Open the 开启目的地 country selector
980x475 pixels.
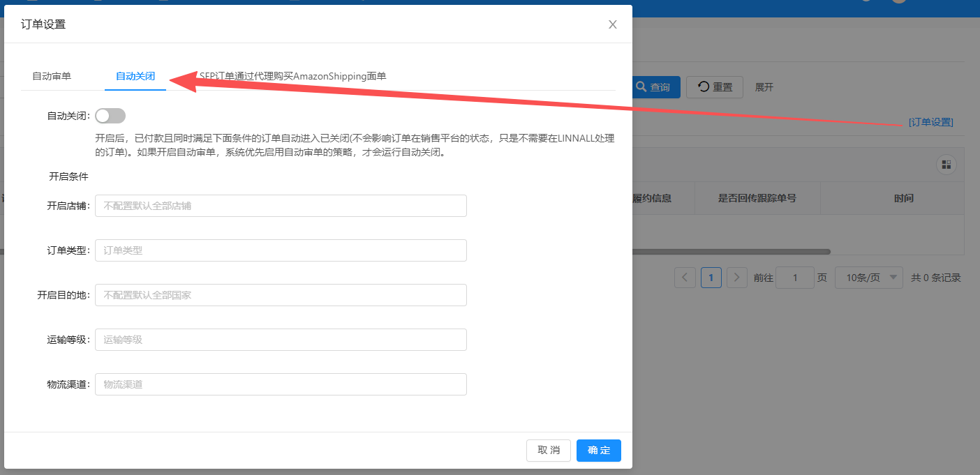point(281,295)
